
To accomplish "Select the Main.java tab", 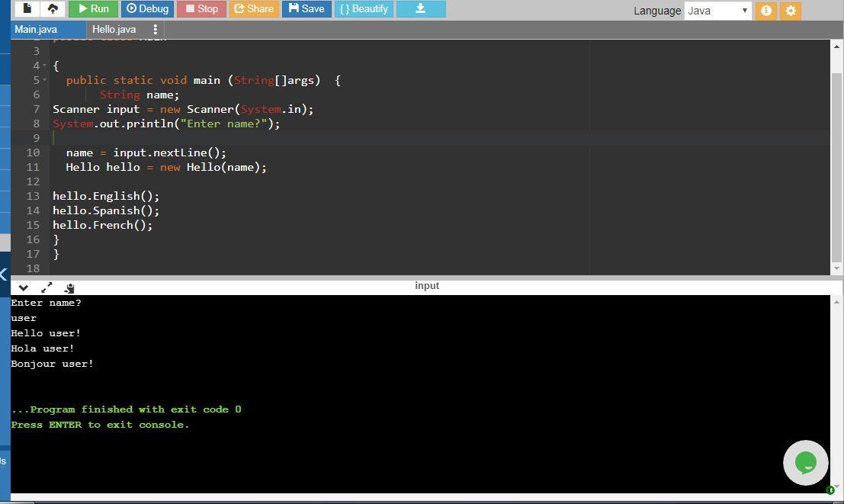I will point(36,29).
